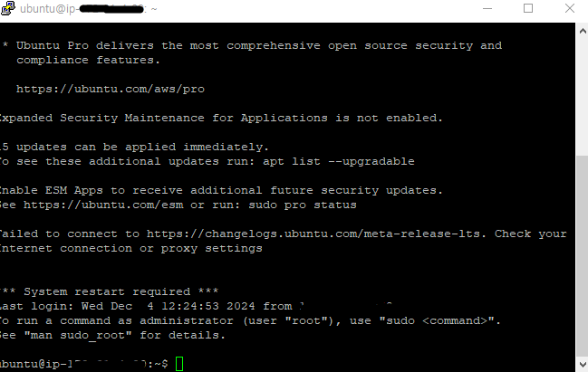Click the 'Ubuntu Pro delivers' line
The height and width of the screenshot is (372, 588).
pyautogui.click(x=252, y=45)
